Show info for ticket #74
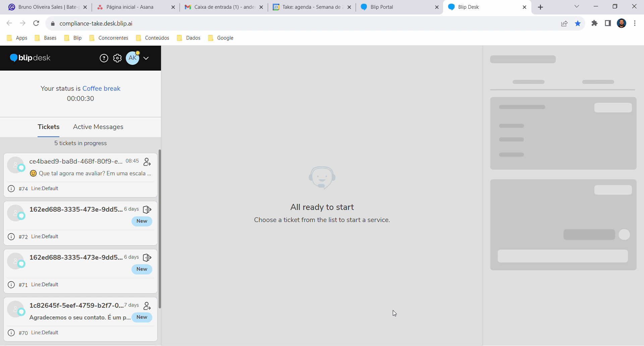 [11, 189]
